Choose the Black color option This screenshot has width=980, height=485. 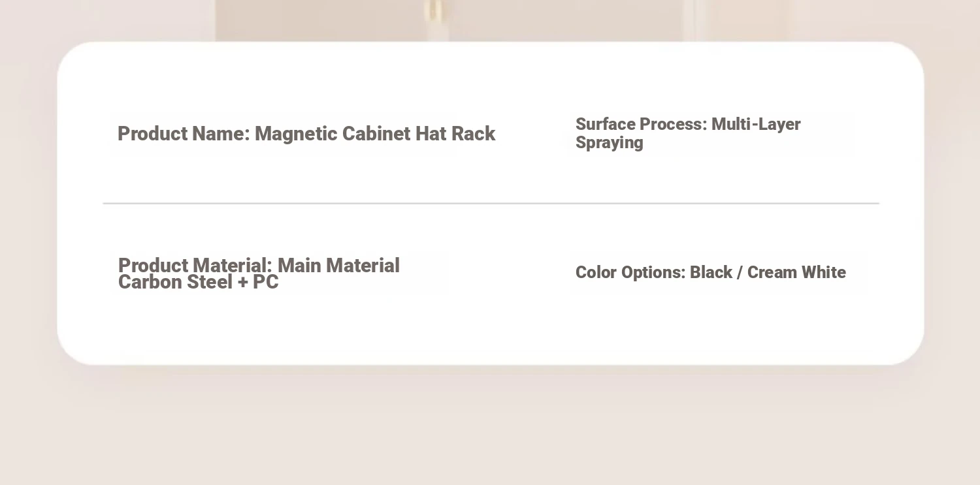[x=711, y=272]
